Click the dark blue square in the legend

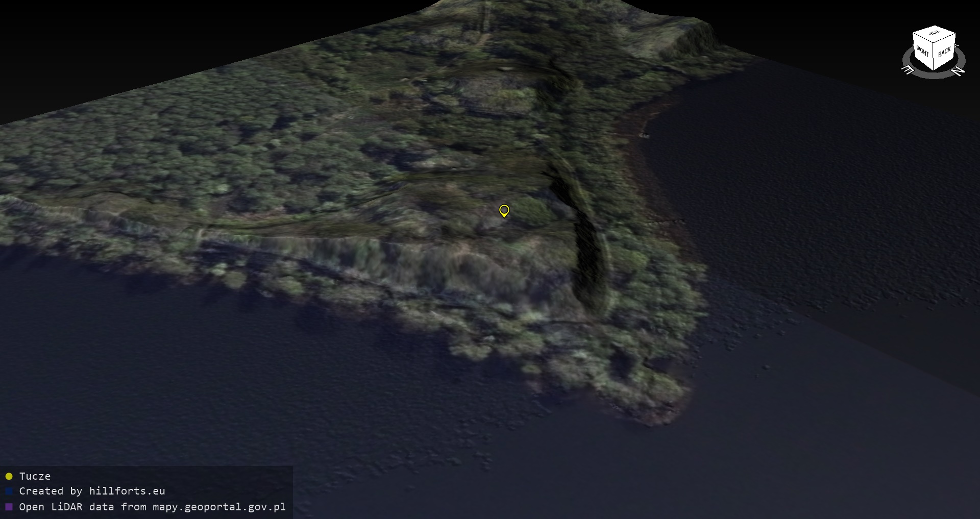click(x=9, y=491)
